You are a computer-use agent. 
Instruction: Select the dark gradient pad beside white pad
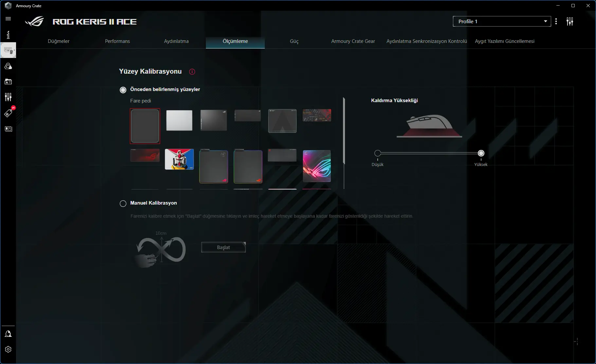[x=214, y=120]
